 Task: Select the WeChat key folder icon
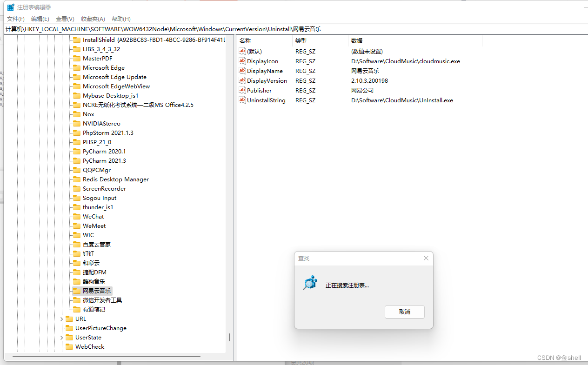(77, 217)
